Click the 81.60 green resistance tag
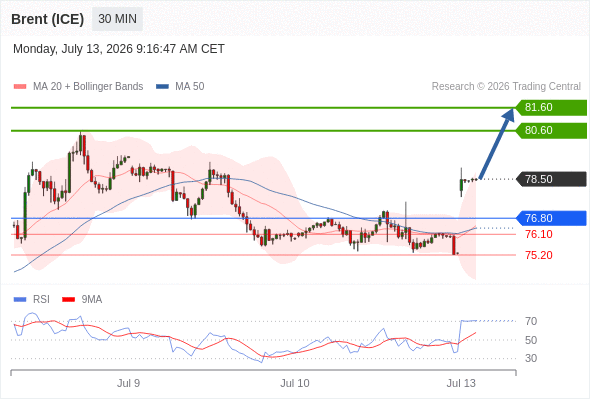This screenshot has height=400, width=590. coord(551,108)
